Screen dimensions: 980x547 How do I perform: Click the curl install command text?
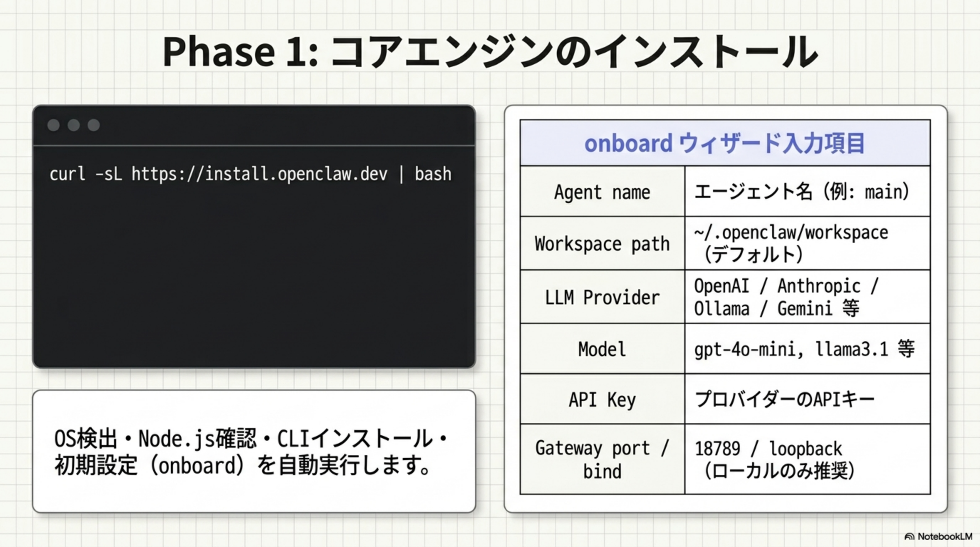(250, 174)
